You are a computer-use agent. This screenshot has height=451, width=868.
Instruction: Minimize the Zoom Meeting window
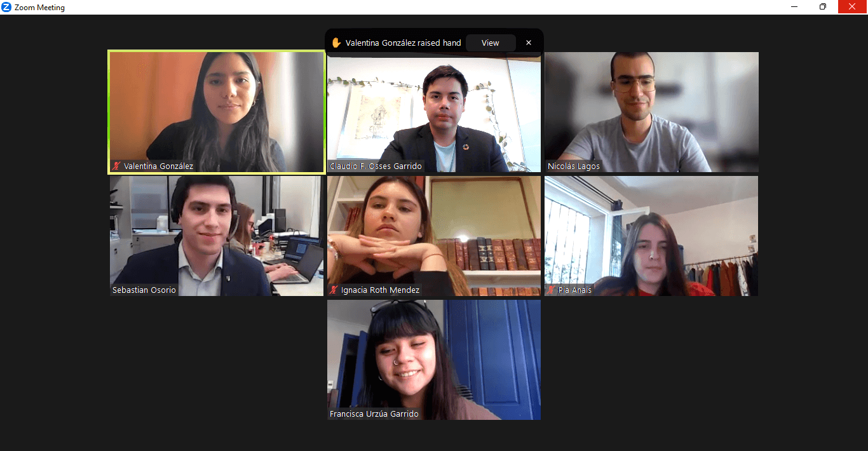794,7
